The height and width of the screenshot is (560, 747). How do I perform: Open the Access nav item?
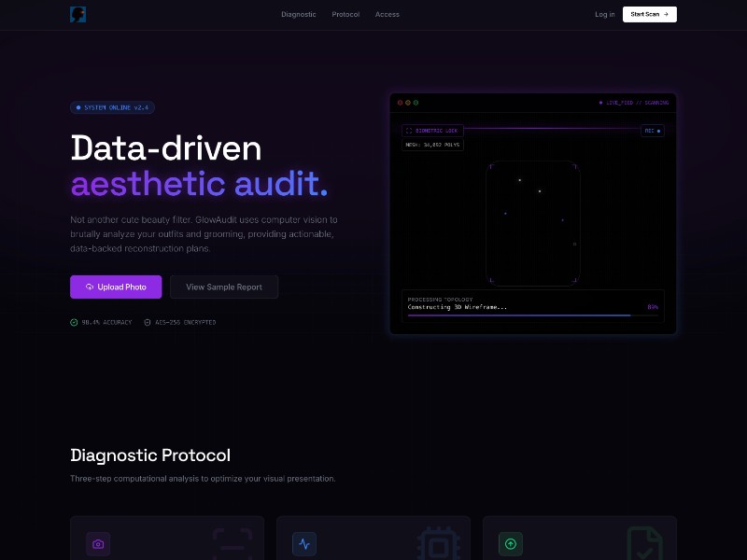coord(388,14)
